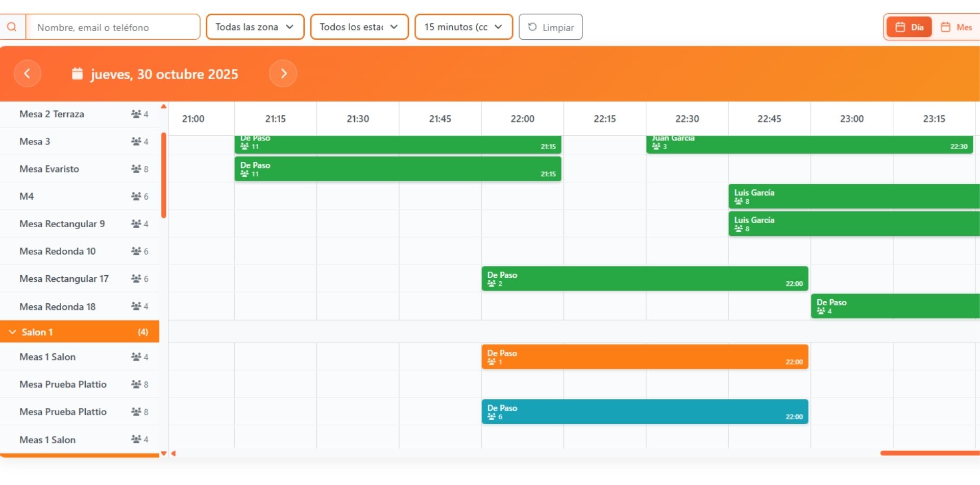This screenshot has width=980, height=485.
Task: Open the Todas las zonas dropdown
Action: coord(255,27)
